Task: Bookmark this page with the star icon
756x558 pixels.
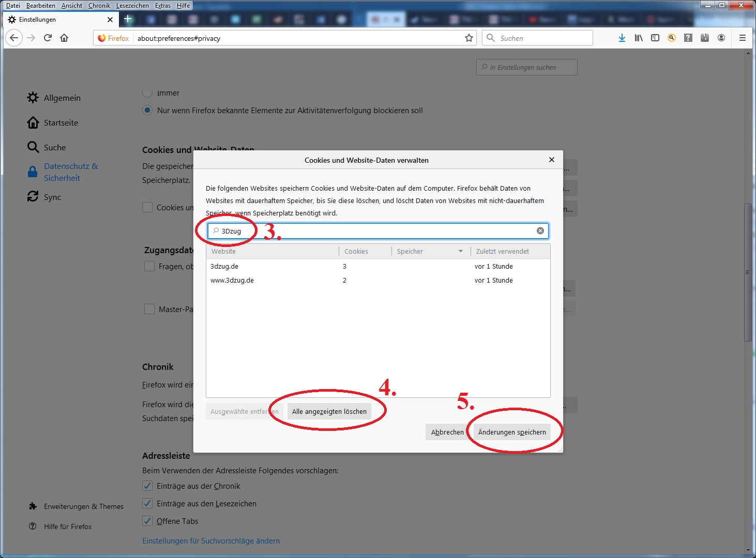Action: pos(469,38)
